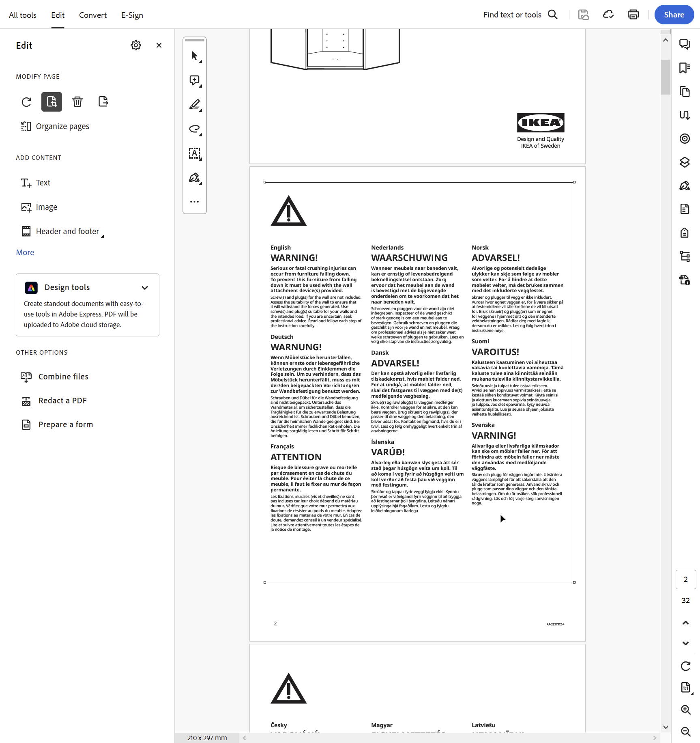
Task: Open more tools with the ellipsis
Action: click(195, 202)
